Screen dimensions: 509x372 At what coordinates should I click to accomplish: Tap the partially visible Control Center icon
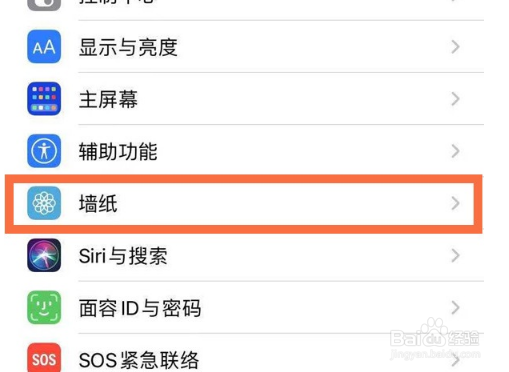44,5
